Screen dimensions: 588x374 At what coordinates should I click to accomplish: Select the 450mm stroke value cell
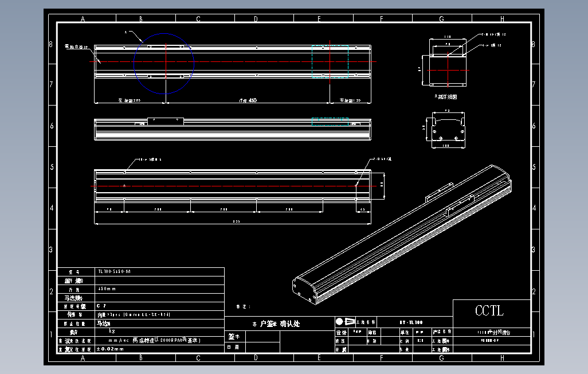(x=160, y=289)
